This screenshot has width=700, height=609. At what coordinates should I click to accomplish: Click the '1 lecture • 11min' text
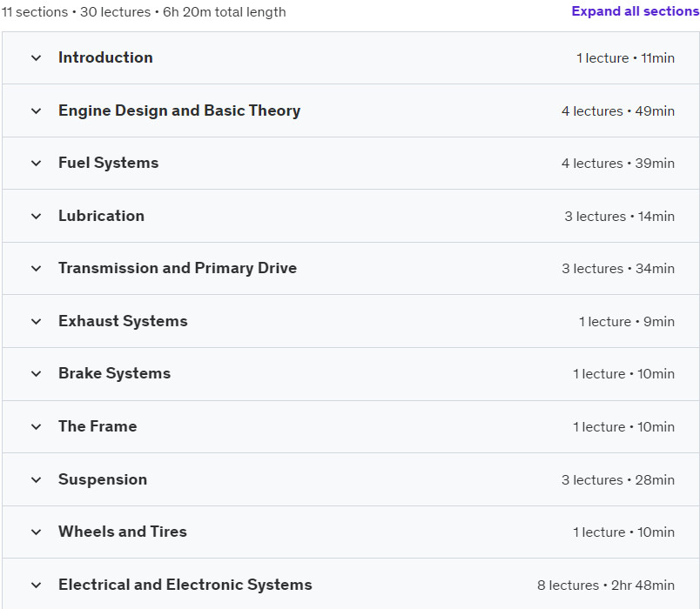(625, 58)
